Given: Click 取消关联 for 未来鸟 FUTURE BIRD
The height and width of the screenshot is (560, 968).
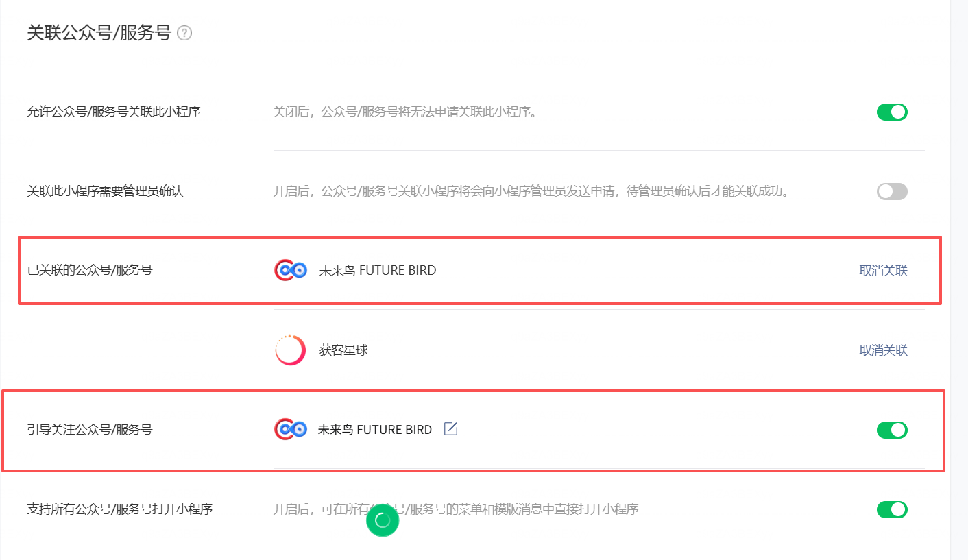Looking at the screenshot, I should tap(883, 271).
